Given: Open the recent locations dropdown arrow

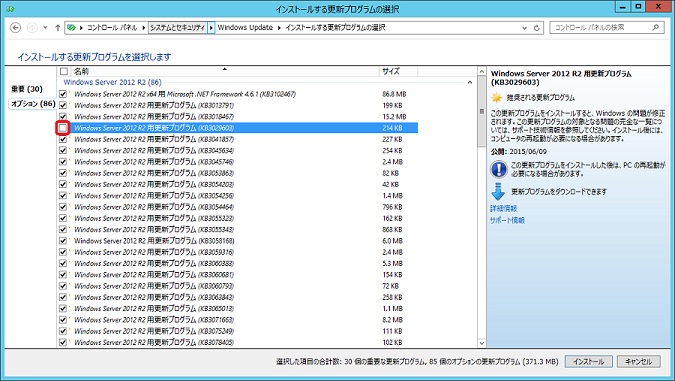Looking at the screenshot, I should coord(45,28).
